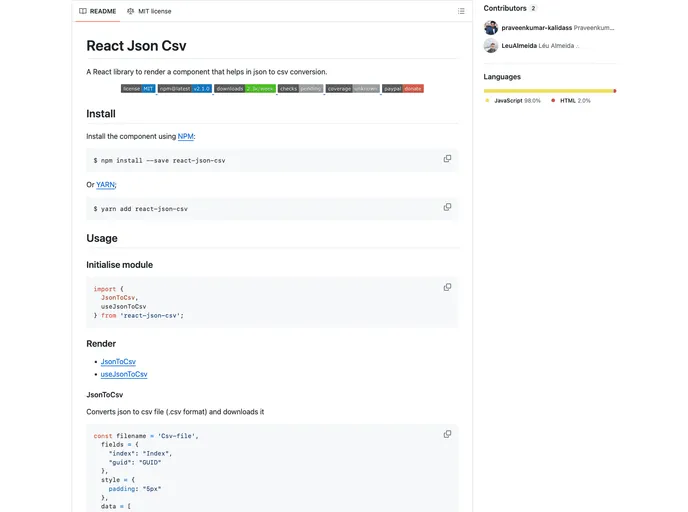Viewport: 688px width, 512px height.
Task: Open praveenkumar-kalidass contributor profile
Action: pos(536,28)
